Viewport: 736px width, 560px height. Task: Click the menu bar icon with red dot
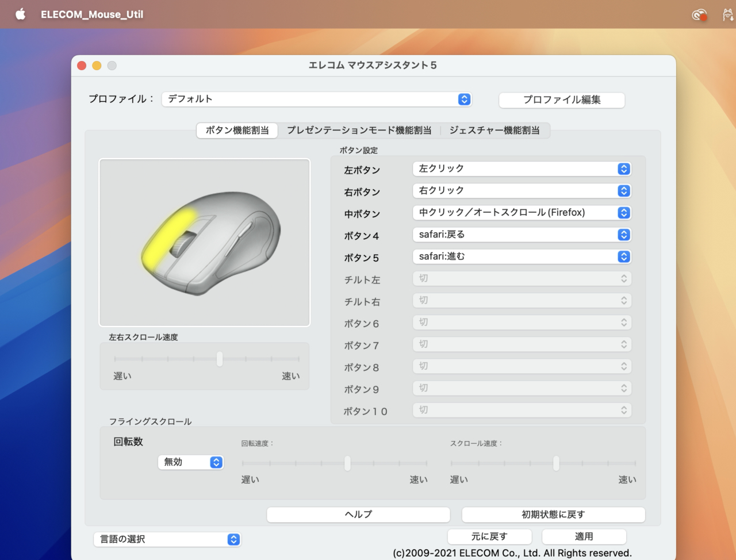pos(699,15)
